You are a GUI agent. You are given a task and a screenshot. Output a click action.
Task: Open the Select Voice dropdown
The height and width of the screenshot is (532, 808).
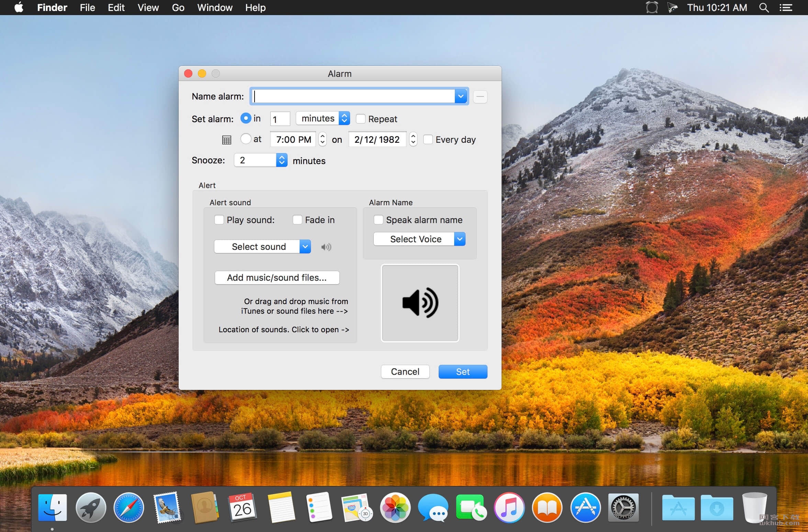[419, 239]
